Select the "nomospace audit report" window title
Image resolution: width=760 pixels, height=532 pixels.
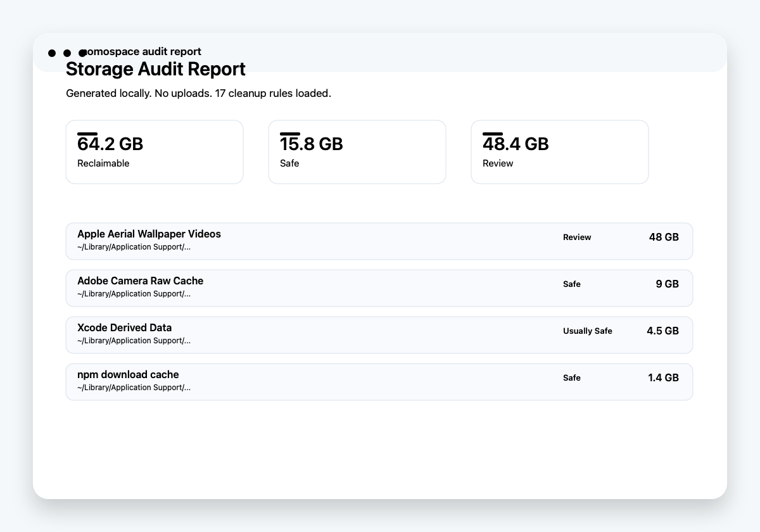(x=142, y=51)
